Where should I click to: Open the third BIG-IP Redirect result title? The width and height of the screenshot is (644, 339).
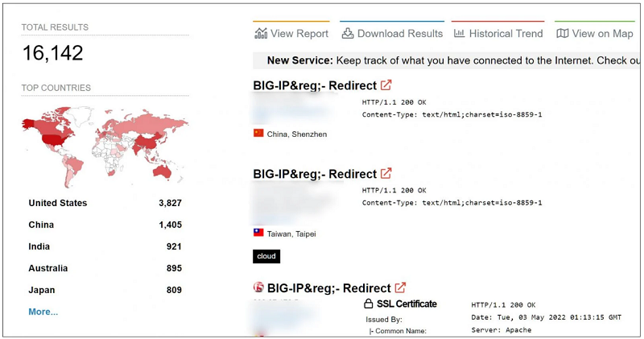pyautogui.click(x=329, y=288)
